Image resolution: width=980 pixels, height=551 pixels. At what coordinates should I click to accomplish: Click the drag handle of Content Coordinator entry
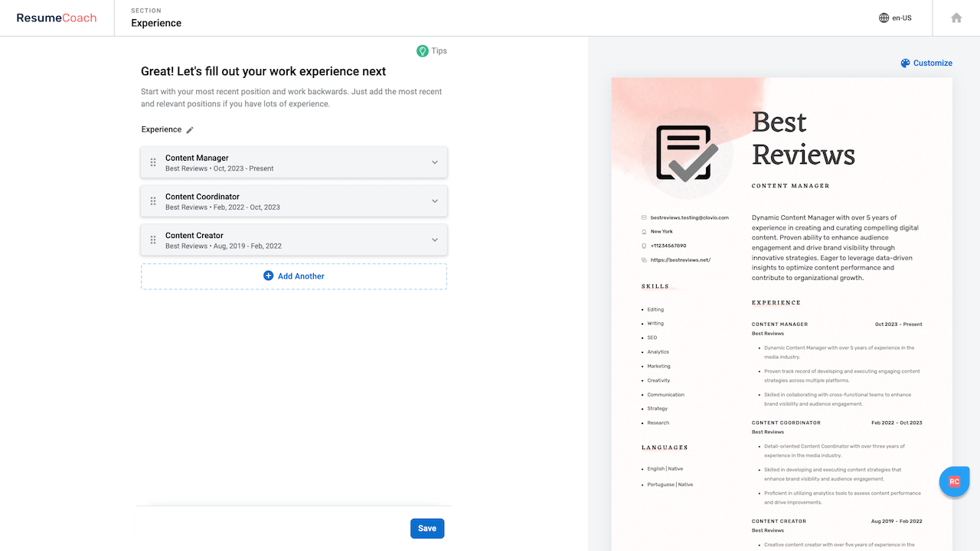153,201
